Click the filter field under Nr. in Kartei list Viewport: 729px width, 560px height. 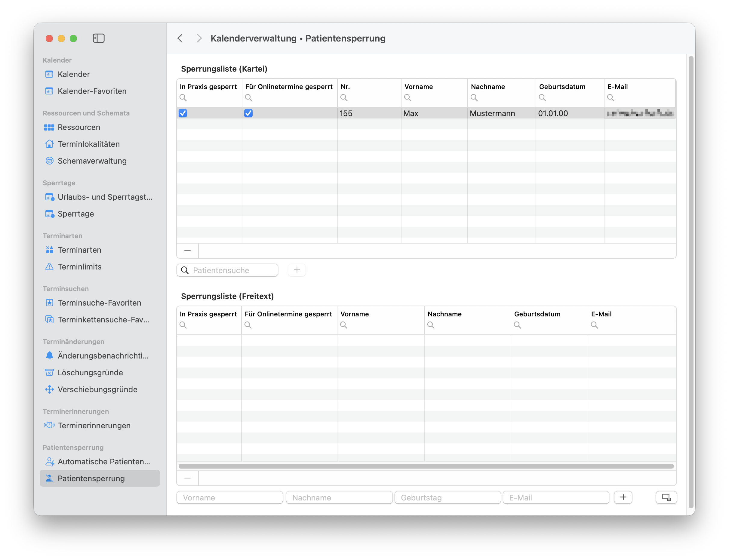pyautogui.click(x=369, y=98)
